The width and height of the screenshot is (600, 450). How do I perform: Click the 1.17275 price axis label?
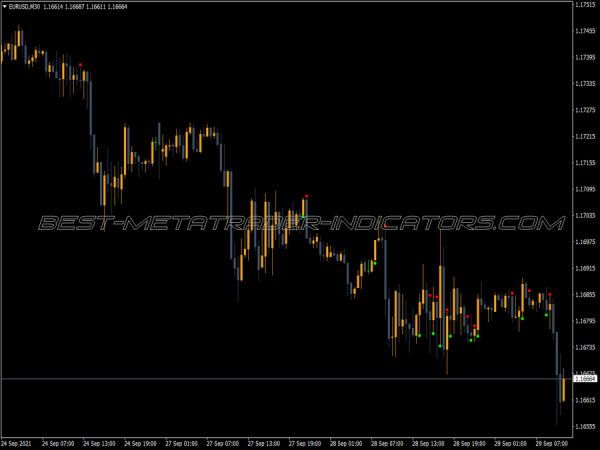click(585, 110)
